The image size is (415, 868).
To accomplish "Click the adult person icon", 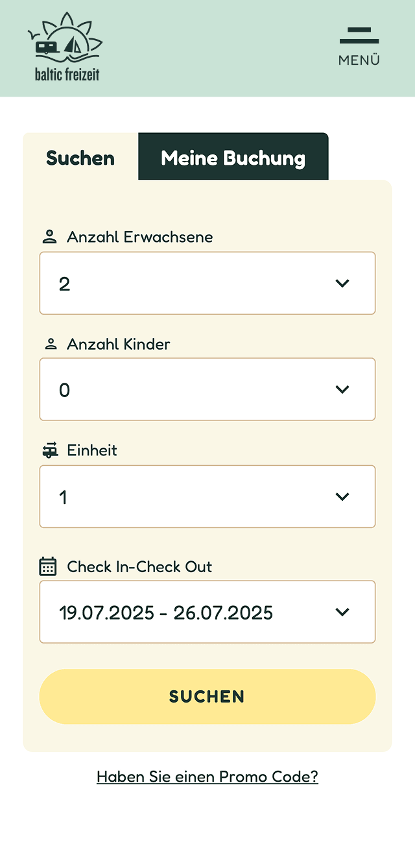I will coord(49,237).
